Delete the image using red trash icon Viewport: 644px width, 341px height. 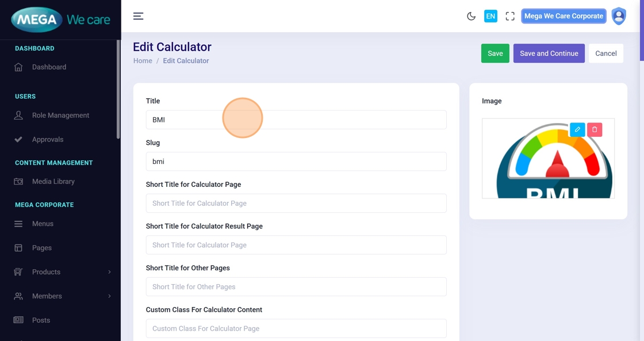pyautogui.click(x=595, y=129)
